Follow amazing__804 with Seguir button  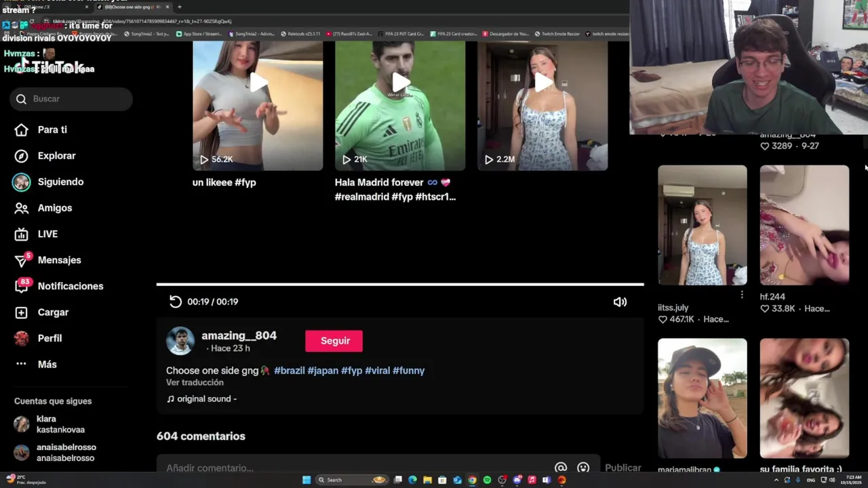pyautogui.click(x=334, y=341)
